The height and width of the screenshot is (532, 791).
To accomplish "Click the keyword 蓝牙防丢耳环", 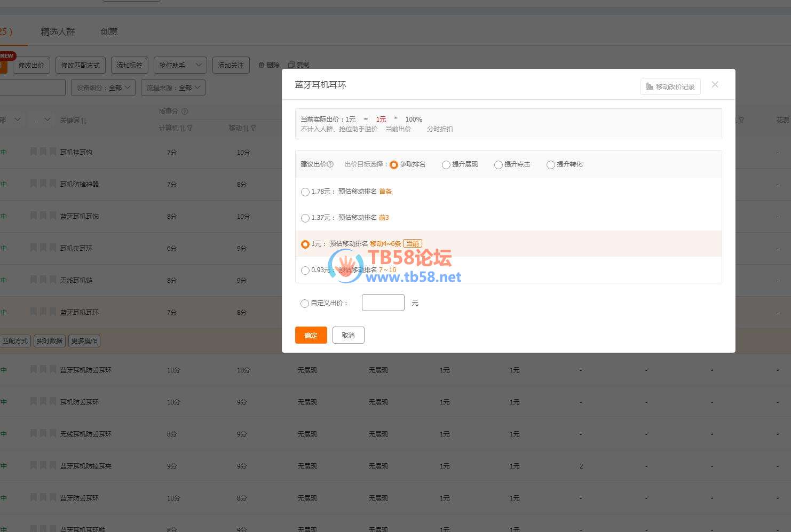I will tap(80, 498).
